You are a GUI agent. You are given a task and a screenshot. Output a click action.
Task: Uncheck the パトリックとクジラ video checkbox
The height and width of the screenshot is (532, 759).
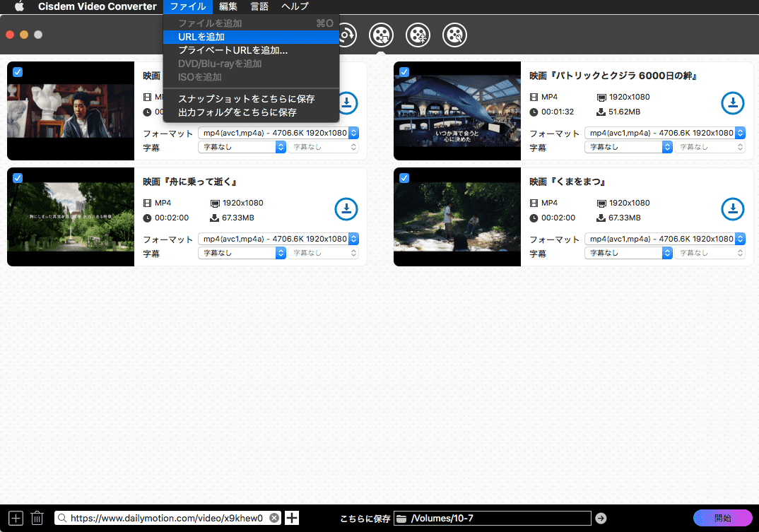click(x=404, y=72)
